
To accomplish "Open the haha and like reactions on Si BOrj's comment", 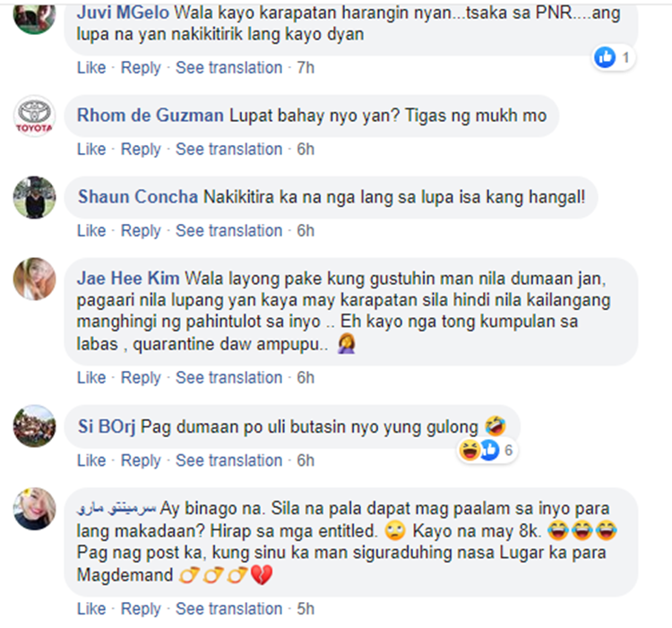I will [487, 451].
